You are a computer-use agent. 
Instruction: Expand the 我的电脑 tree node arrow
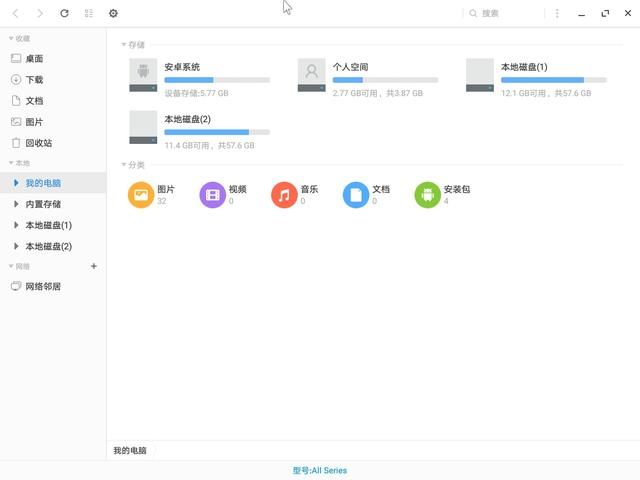click(16, 183)
